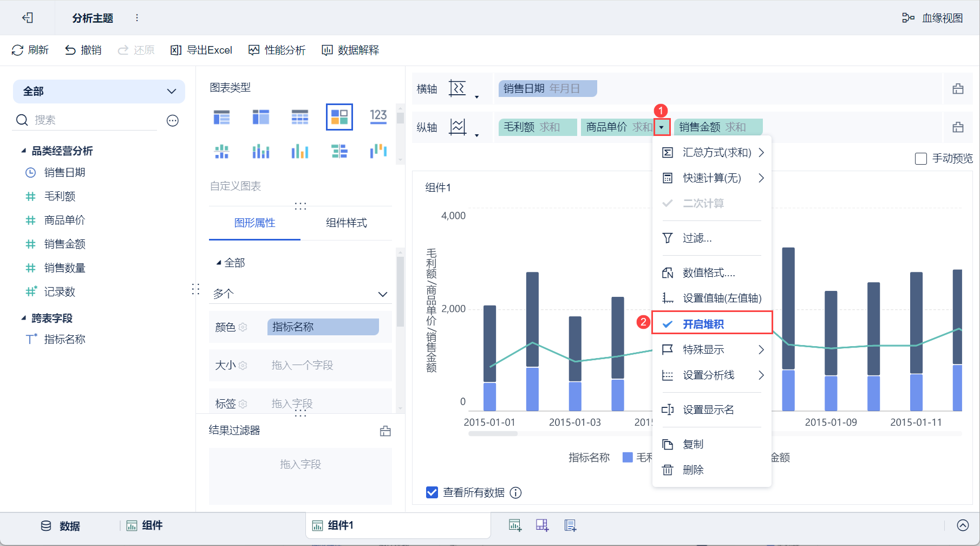Click the gear icon next to 颜色
Viewport: 980px width, 546px height.
[243, 327]
